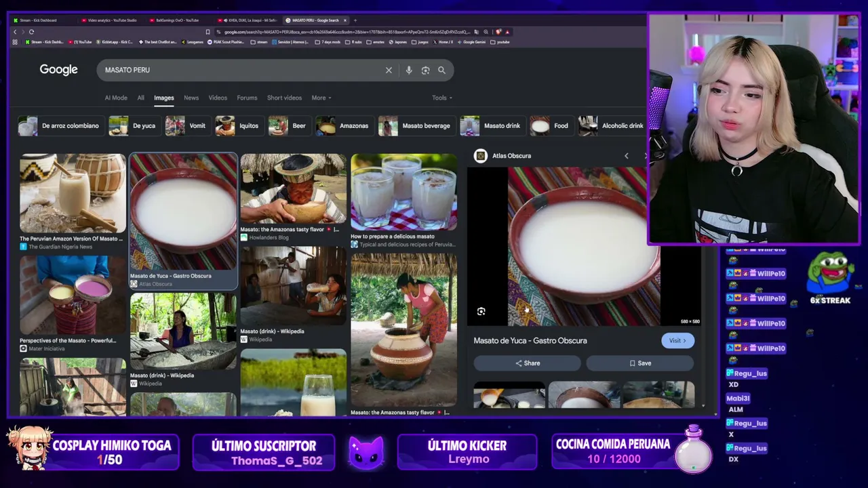Image resolution: width=868 pixels, height=488 pixels.
Task: Open the PEAK Scout Plushie bookmark
Action: 225,42
